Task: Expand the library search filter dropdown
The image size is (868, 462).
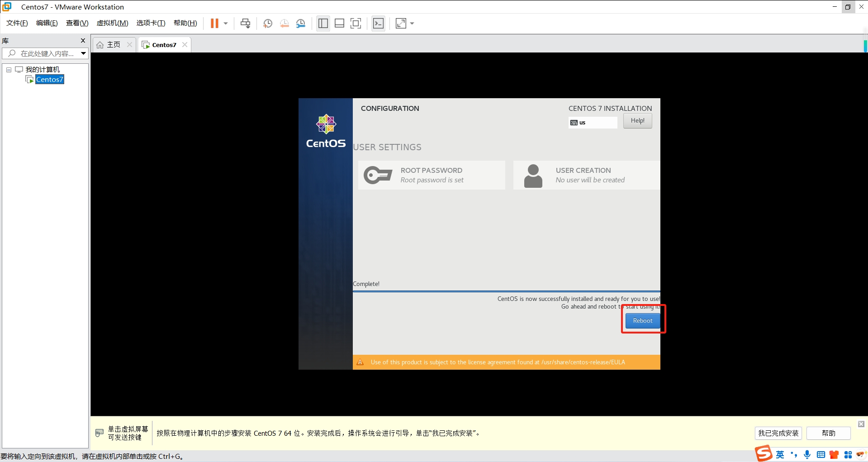Action: click(84, 53)
